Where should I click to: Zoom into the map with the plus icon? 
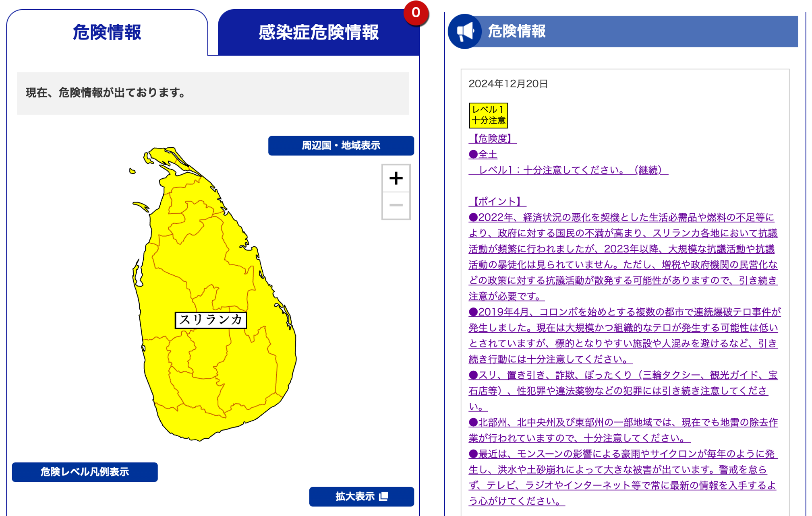tap(396, 177)
